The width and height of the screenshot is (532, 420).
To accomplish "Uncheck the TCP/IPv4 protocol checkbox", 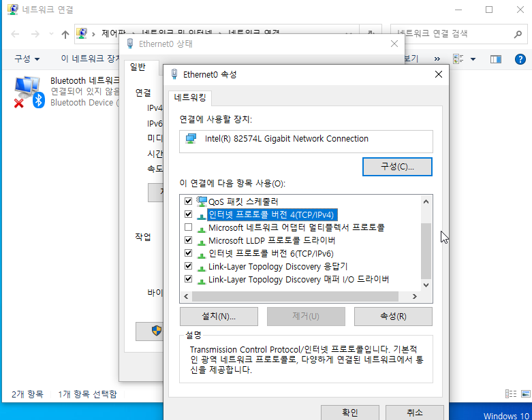I will point(188,214).
